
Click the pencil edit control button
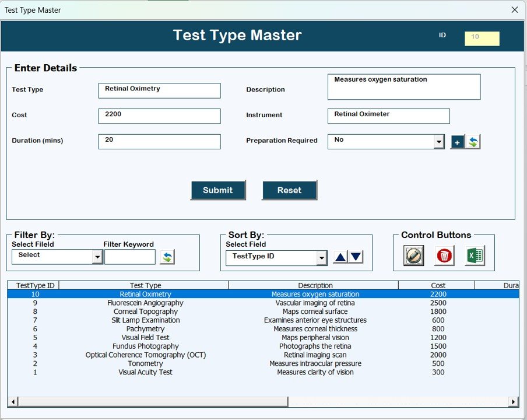pos(413,256)
